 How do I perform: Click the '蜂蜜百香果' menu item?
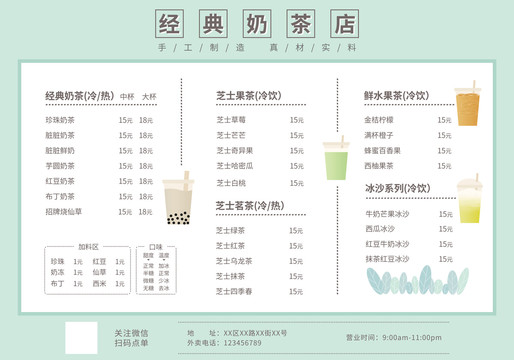click(382, 151)
